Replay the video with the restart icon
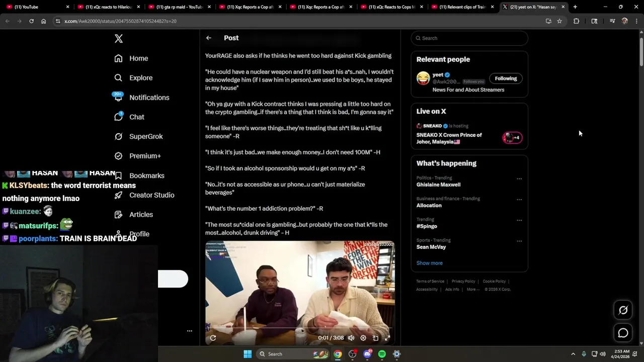The height and width of the screenshot is (362, 644). pos(213,338)
